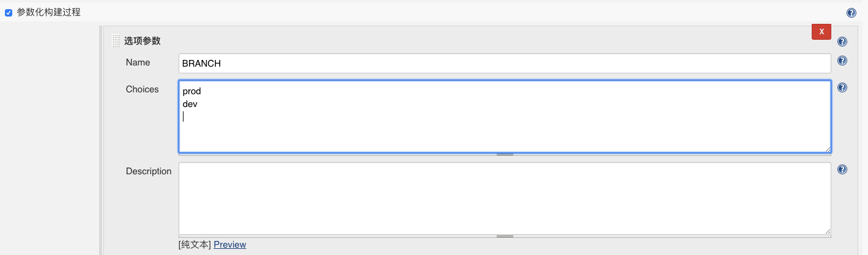Click the Description textarea bottom resize bar
868x255 pixels.
point(504,236)
